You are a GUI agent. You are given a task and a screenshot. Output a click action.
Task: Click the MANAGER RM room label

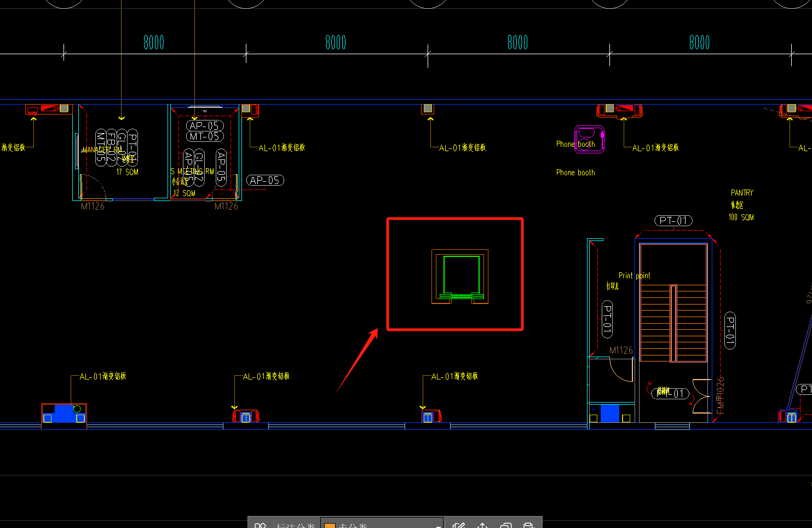pyautogui.click(x=102, y=150)
